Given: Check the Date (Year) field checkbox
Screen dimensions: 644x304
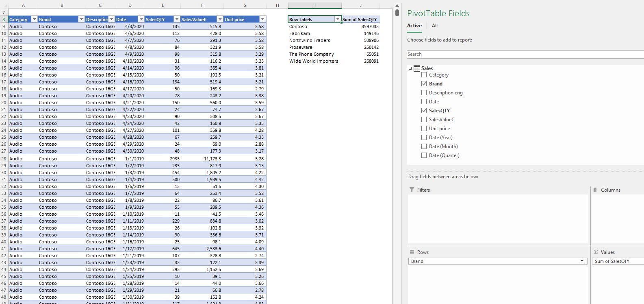Looking at the screenshot, I should tap(424, 138).
